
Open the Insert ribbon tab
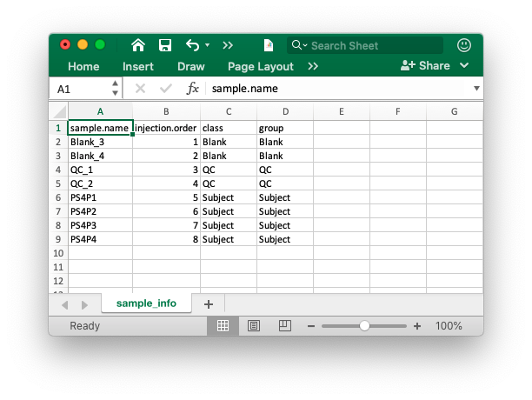[x=138, y=66]
